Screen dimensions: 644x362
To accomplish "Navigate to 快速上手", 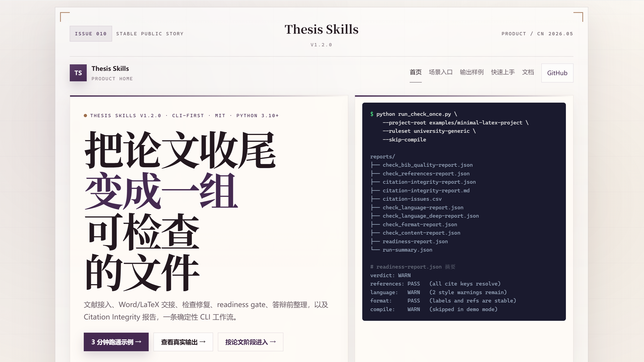I will (503, 72).
